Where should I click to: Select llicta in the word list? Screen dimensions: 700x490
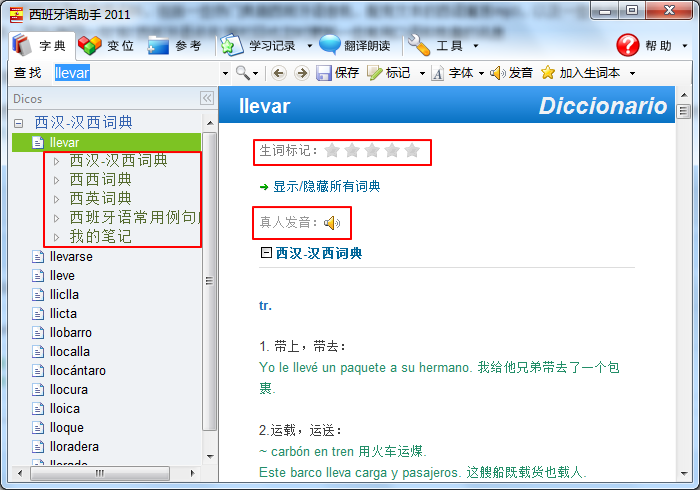(x=63, y=314)
